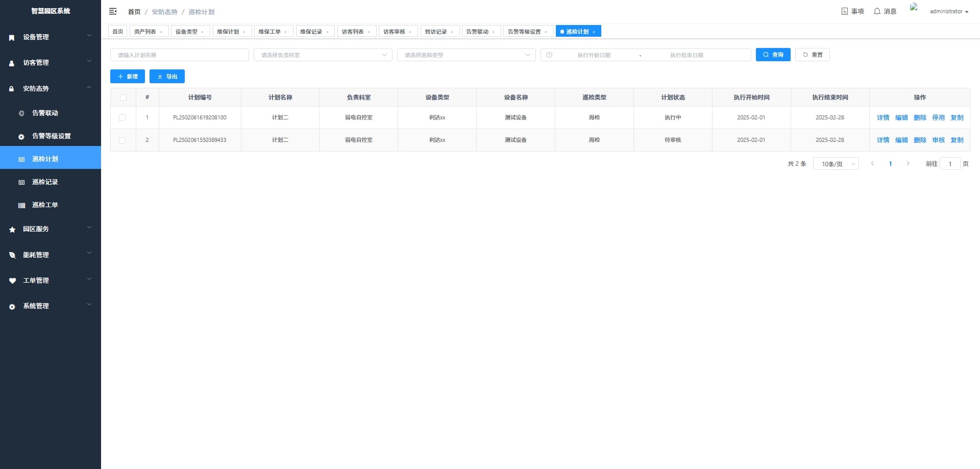Viewport: 980px width, 469px height.
Task: Click the 执行结束日期 date field
Action: (x=687, y=55)
